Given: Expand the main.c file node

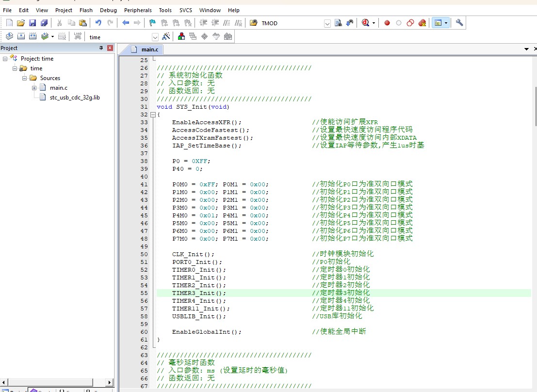Looking at the screenshot, I should (34, 88).
